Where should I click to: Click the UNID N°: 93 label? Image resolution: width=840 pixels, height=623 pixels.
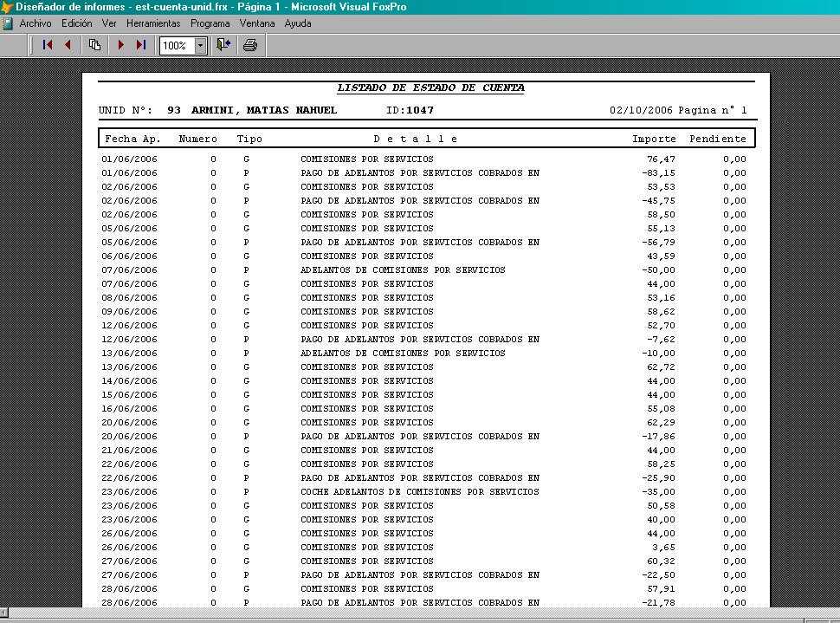click(139, 110)
